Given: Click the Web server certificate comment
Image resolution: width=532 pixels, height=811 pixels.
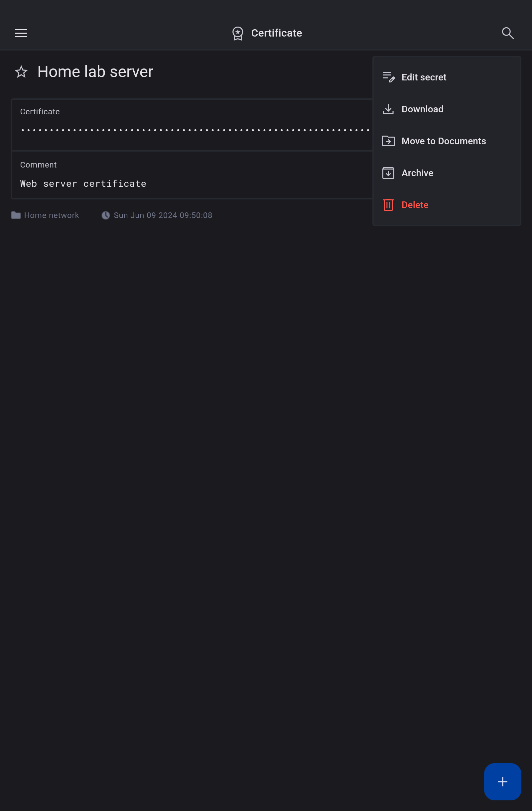Looking at the screenshot, I should 83,184.
